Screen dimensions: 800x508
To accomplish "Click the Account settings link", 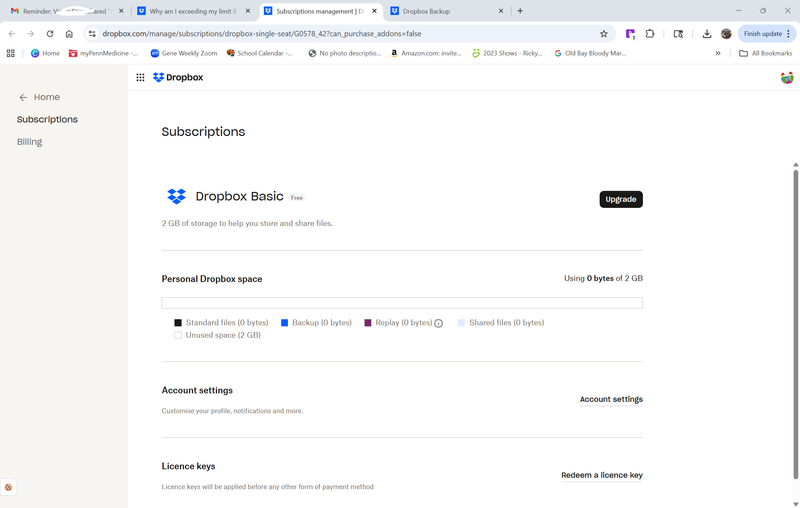I will coord(611,399).
